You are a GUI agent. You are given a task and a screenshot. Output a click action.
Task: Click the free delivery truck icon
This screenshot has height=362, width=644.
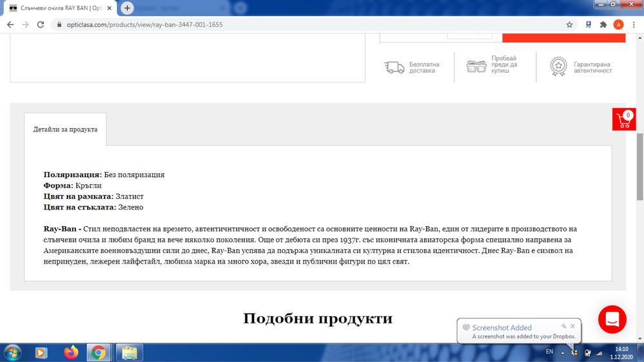(x=395, y=67)
